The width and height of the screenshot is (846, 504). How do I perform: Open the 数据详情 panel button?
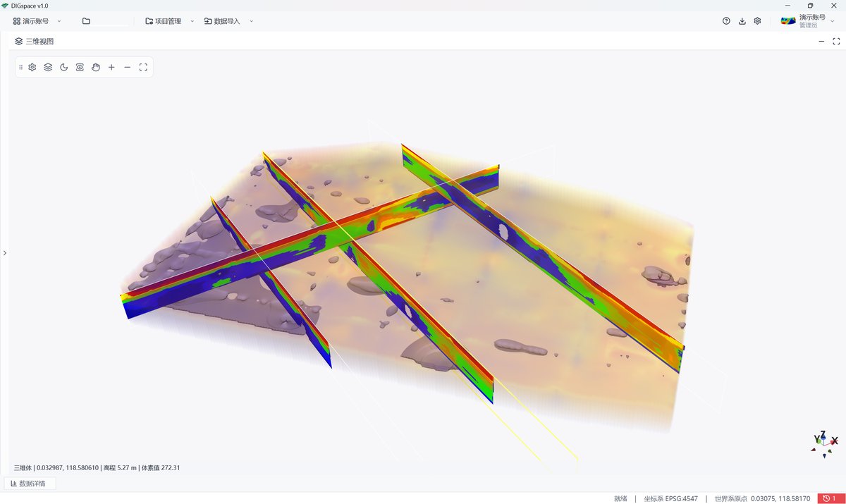click(29, 484)
